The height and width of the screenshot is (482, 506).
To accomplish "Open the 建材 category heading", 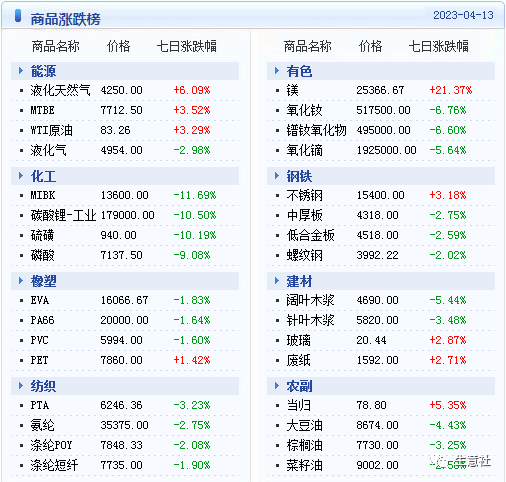I will [299, 281].
